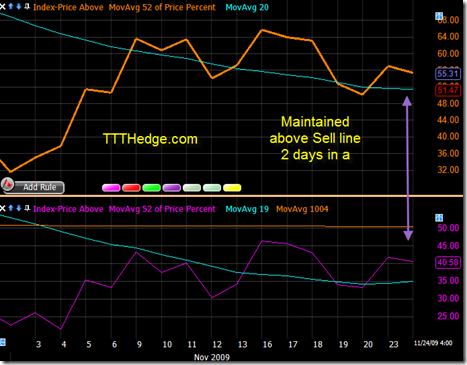
Task: Click the TTTHedge.com label
Action: coord(150,139)
